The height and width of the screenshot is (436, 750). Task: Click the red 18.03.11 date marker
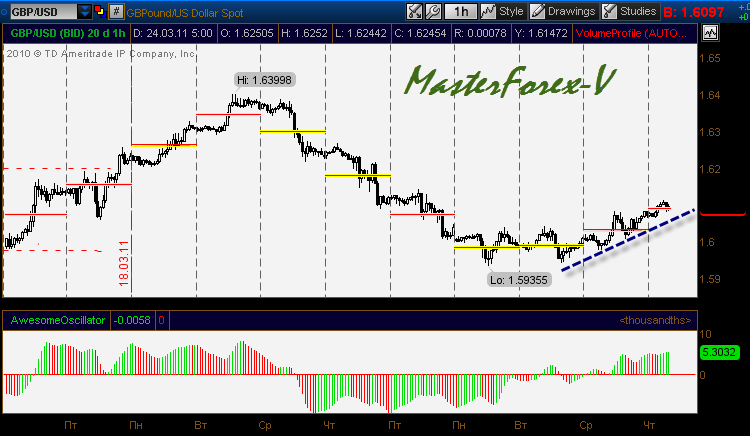124,263
